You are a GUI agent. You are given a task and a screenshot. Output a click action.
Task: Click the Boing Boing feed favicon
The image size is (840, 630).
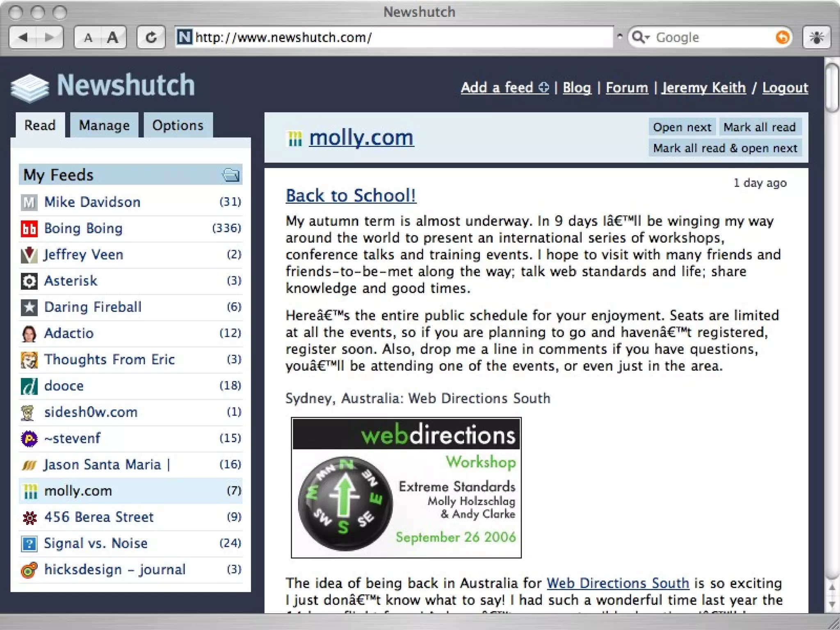click(x=29, y=228)
